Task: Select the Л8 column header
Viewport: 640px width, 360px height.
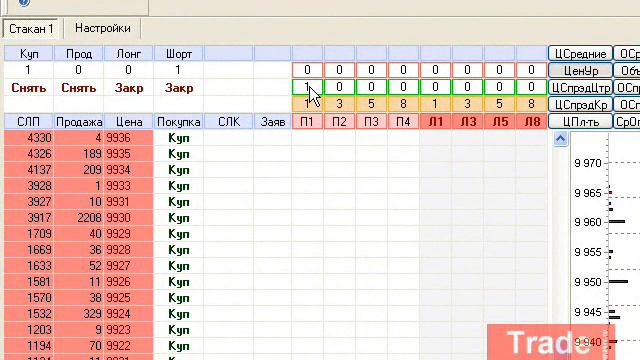Action: [x=531, y=122]
